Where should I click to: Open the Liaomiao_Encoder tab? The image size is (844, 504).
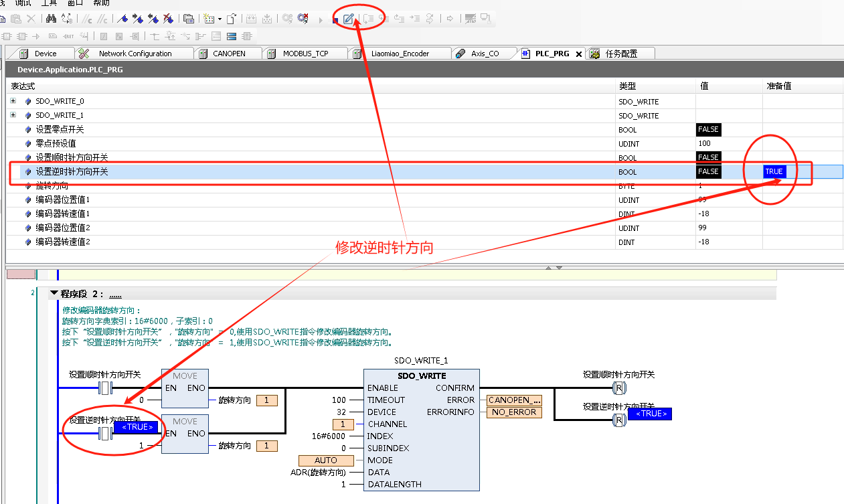(400, 54)
